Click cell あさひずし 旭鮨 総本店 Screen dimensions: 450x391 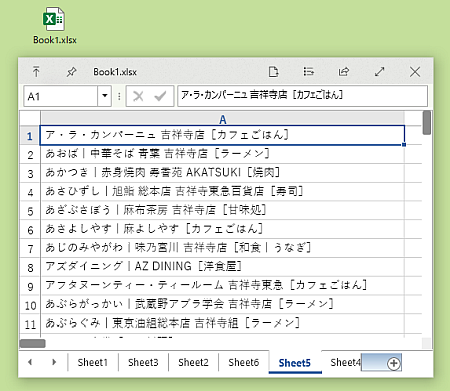pyautogui.click(x=222, y=192)
